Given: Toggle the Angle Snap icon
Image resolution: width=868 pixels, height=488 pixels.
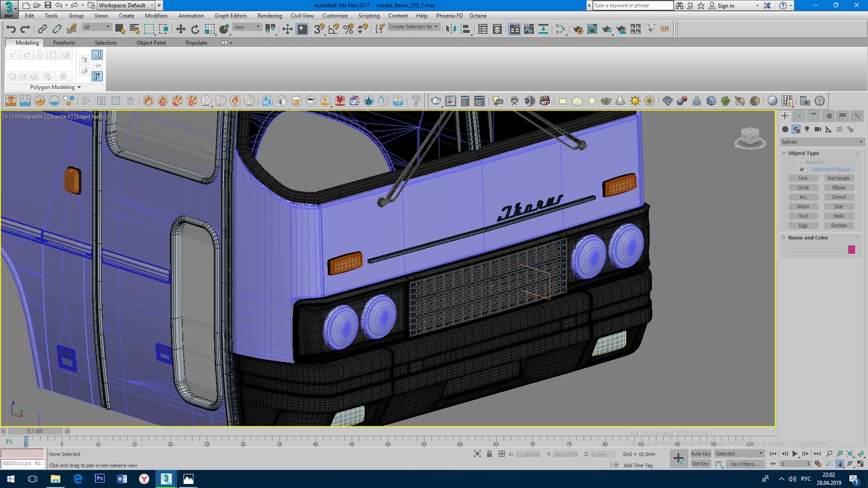Looking at the screenshot, I should tap(334, 29).
